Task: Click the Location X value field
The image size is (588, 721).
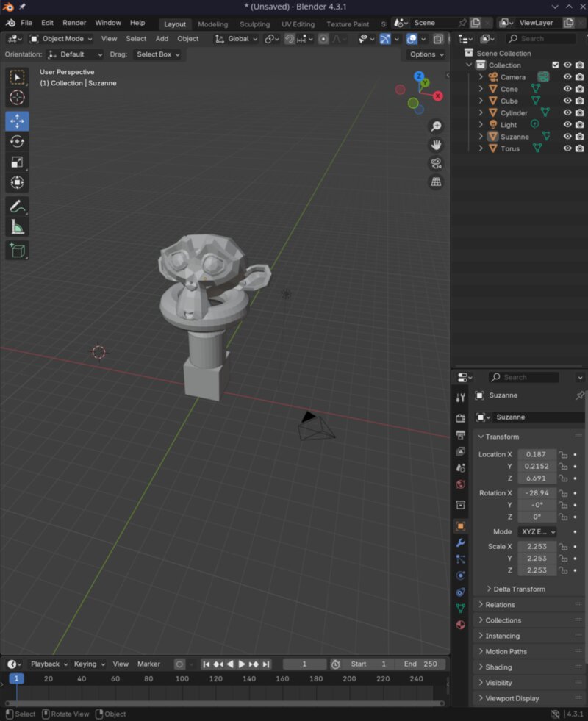Action: coord(537,455)
